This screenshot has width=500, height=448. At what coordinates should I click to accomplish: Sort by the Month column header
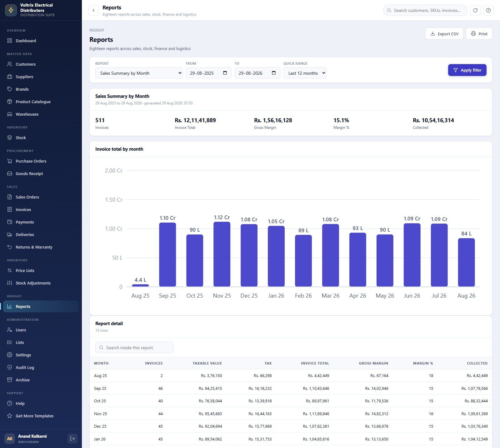101,363
